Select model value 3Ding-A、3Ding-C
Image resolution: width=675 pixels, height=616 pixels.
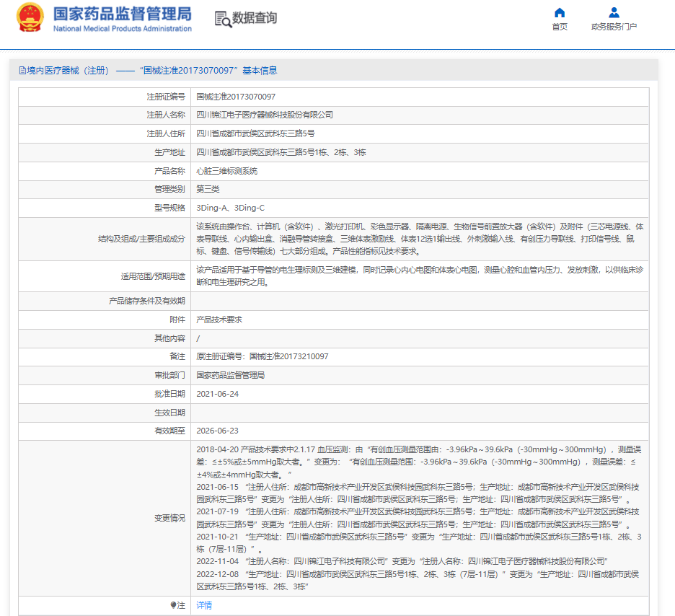click(x=230, y=208)
